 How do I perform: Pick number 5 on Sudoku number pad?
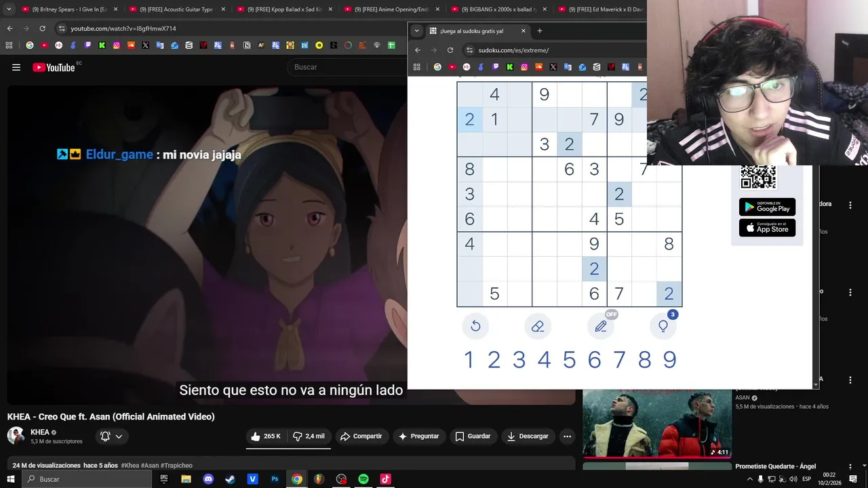click(569, 360)
